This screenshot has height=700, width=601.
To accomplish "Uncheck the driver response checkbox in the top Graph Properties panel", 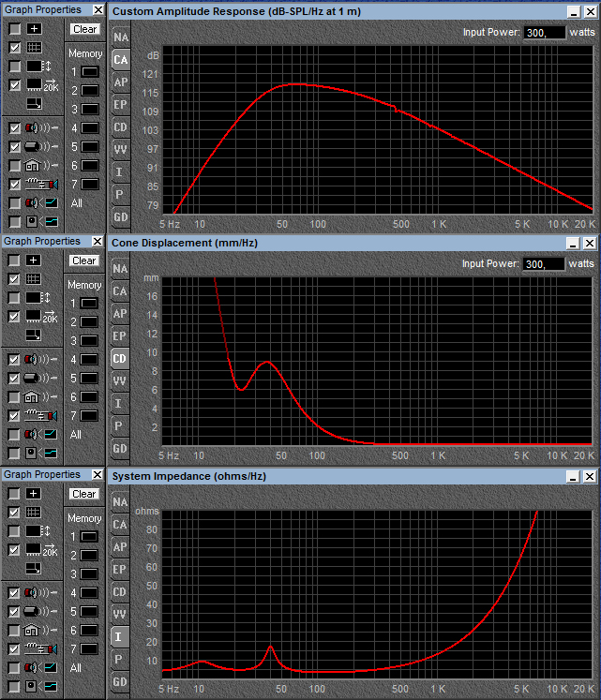I will point(15,128).
